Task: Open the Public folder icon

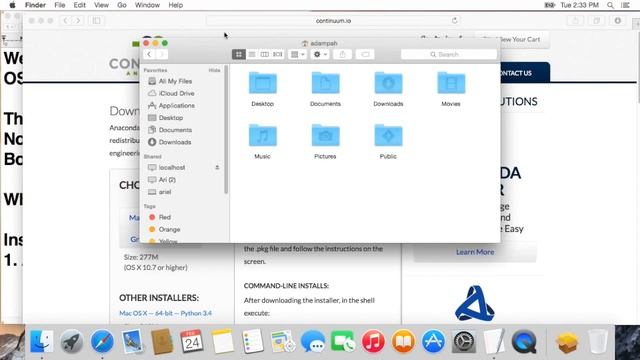Action: [388, 135]
